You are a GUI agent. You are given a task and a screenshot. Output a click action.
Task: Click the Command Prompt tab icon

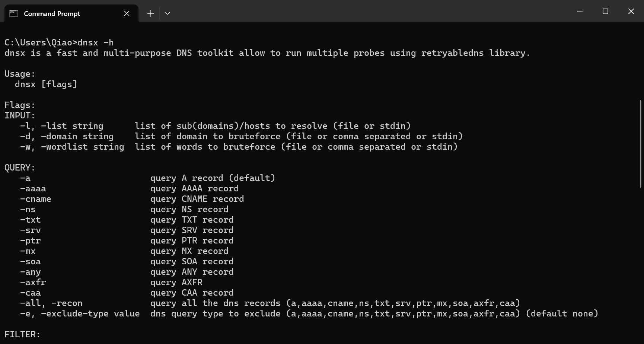pyautogui.click(x=14, y=13)
